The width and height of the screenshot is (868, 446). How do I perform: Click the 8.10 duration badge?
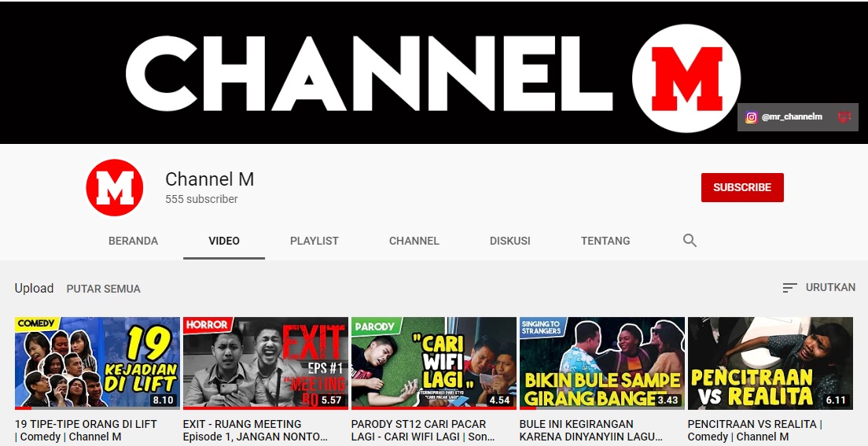[x=163, y=400]
